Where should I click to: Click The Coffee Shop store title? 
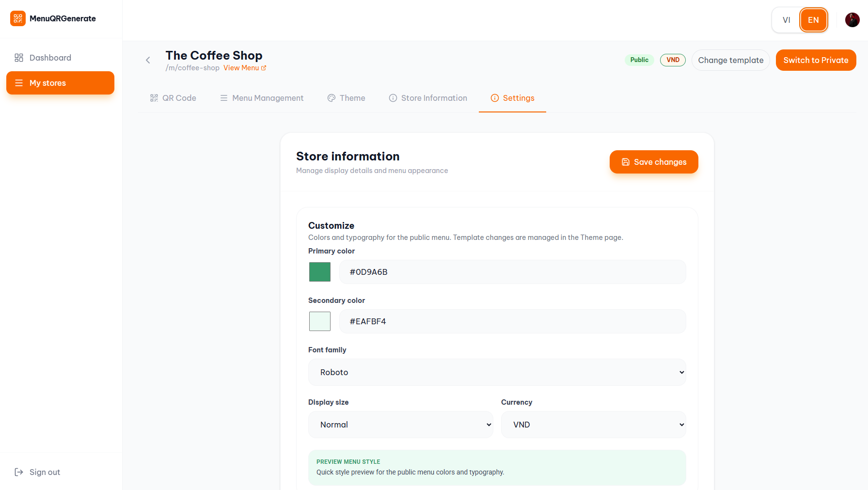pos(214,55)
